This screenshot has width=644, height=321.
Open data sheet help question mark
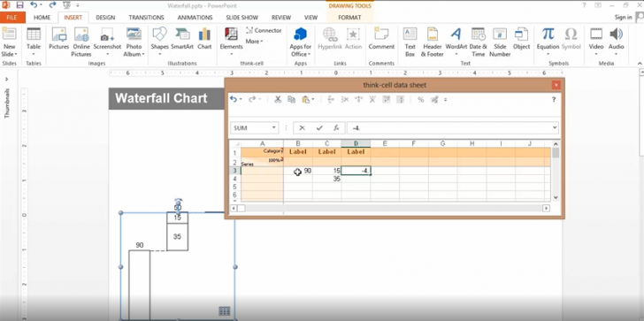click(554, 99)
